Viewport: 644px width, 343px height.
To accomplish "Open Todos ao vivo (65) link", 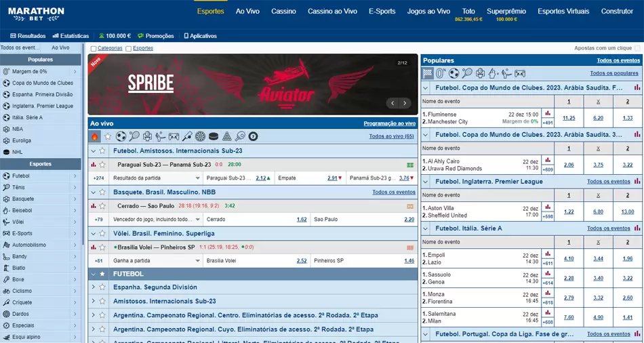I will [x=391, y=136].
